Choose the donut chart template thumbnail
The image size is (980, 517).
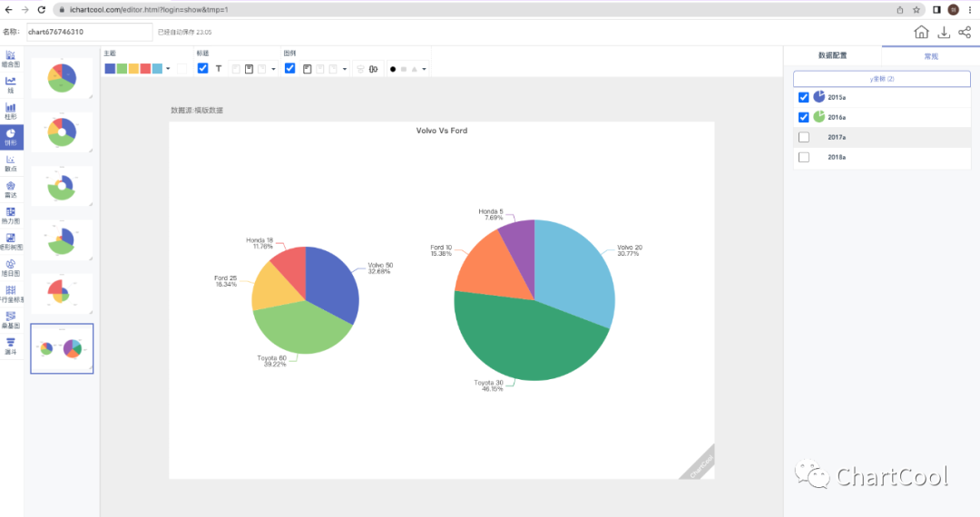click(x=62, y=132)
